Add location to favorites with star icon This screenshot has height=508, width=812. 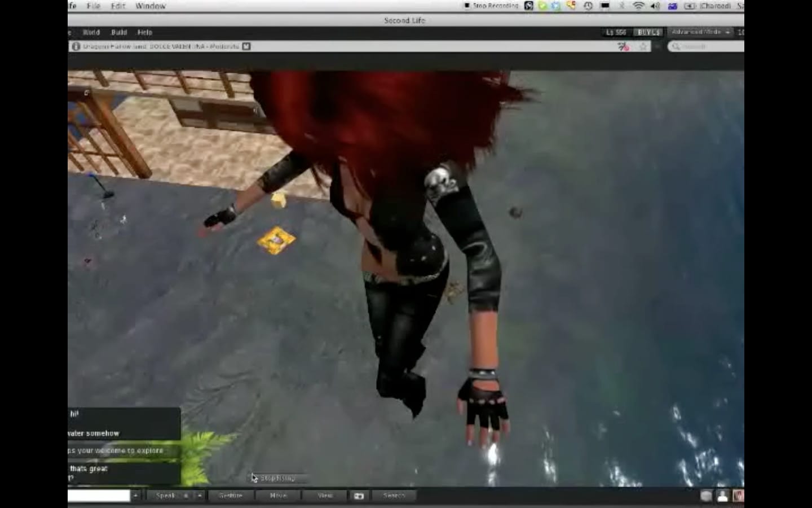click(x=643, y=46)
